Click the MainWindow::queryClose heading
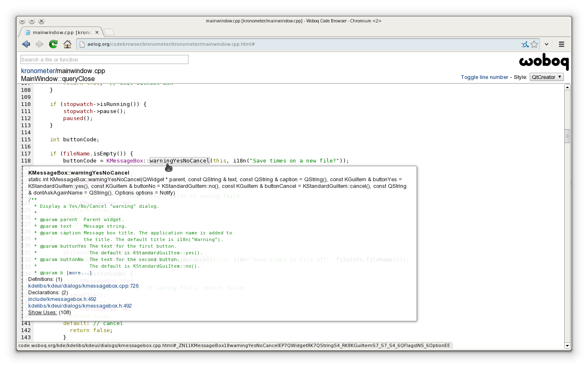The image size is (588, 367). coord(58,79)
